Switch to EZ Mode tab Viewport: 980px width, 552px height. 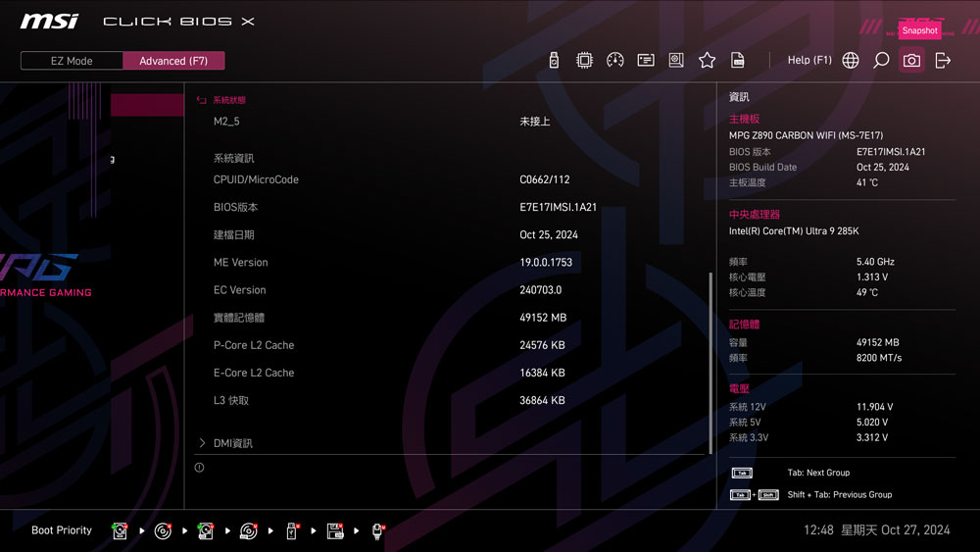pos(72,61)
